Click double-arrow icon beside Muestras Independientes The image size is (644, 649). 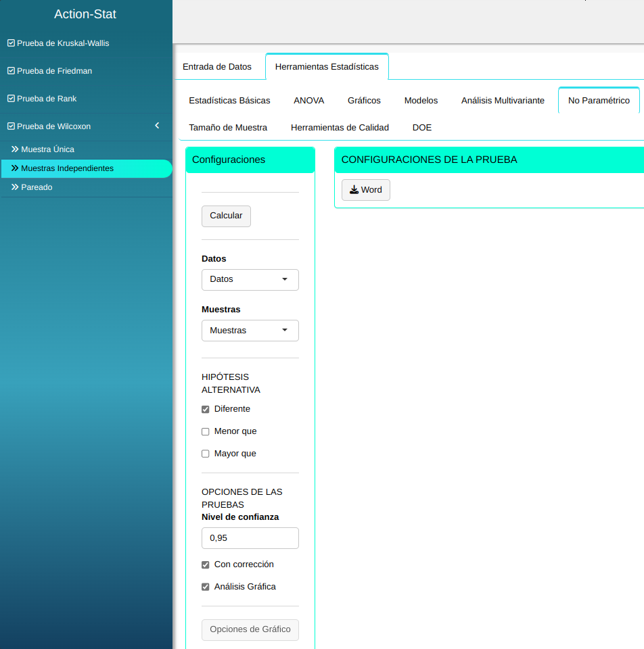tap(15, 168)
